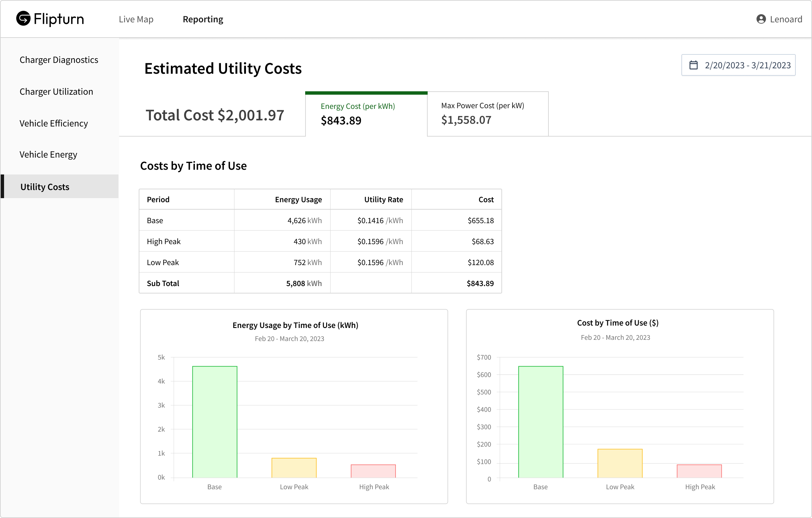The width and height of the screenshot is (812, 518).
Task: Select the High Peak table row
Action: (x=320, y=241)
